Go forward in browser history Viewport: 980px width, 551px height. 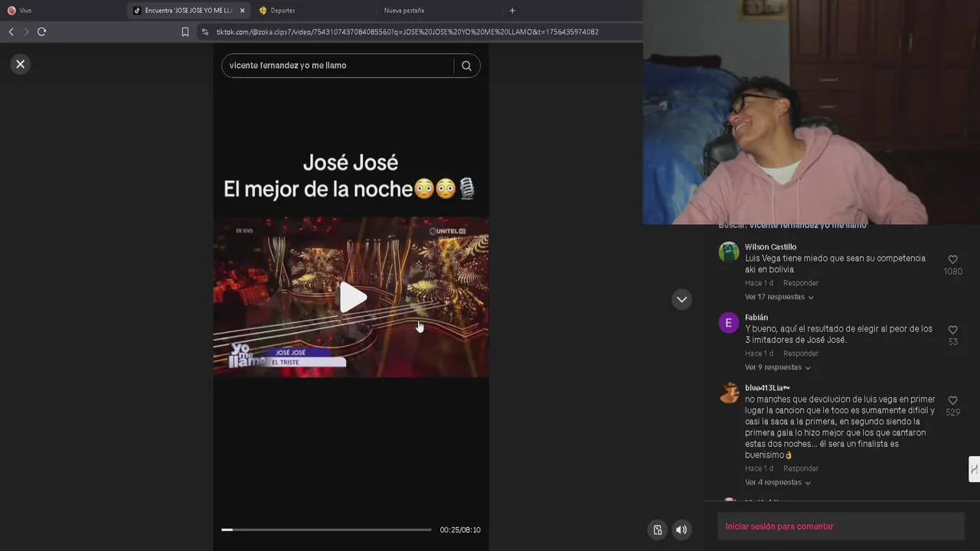26,31
